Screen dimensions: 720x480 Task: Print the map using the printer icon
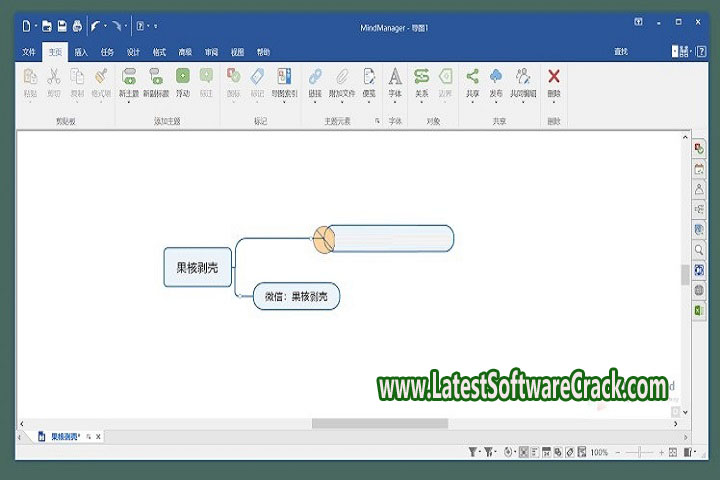[77, 26]
